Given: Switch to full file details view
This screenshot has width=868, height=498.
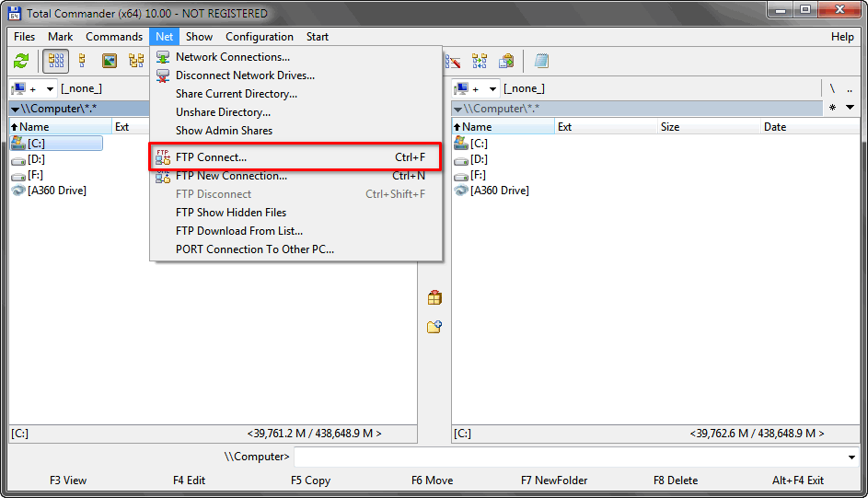Looking at the screenshot, I should [x=82, y=61].
